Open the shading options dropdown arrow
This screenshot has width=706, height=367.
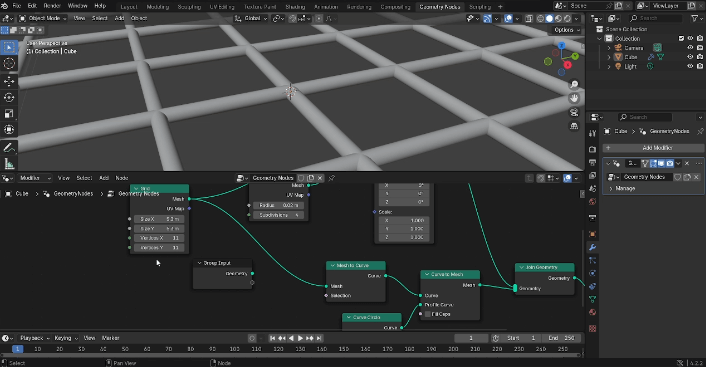(577, 18)
